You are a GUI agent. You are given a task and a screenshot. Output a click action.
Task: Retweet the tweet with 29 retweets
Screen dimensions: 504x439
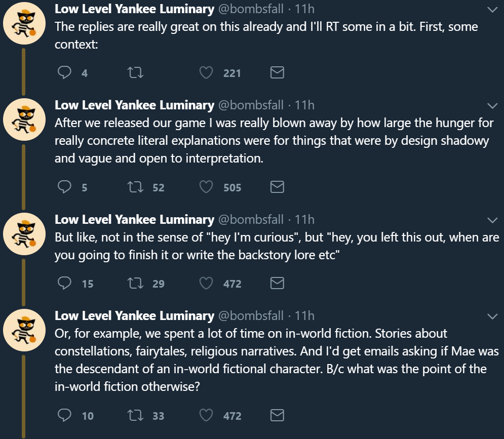pos(136,284)
